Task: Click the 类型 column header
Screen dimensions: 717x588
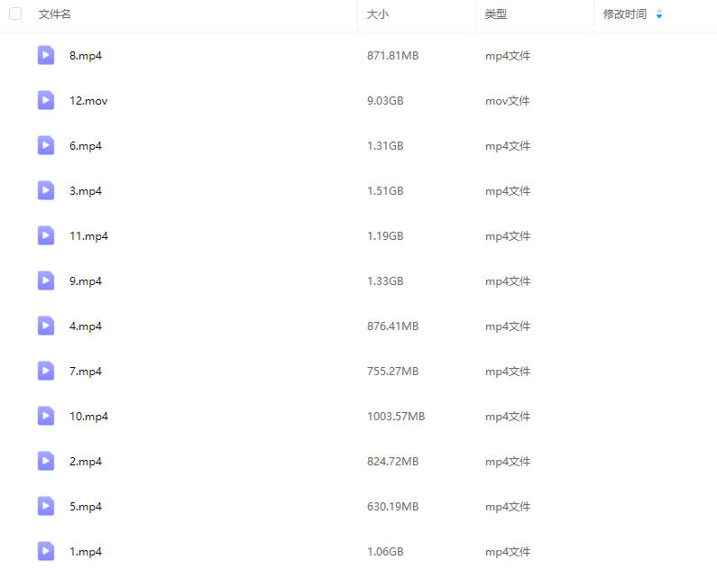Action: click(x=495, y=14)
